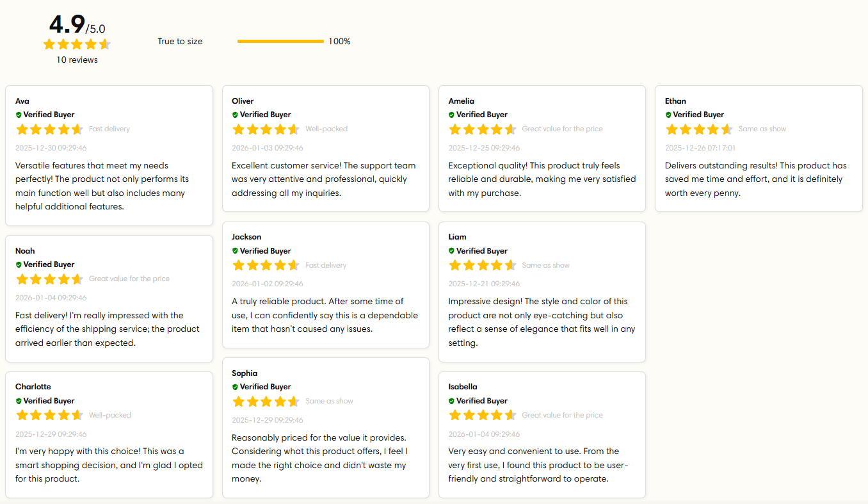
Task: Click the verified buyer icon on Sophia's review
Action: (235, 387)
